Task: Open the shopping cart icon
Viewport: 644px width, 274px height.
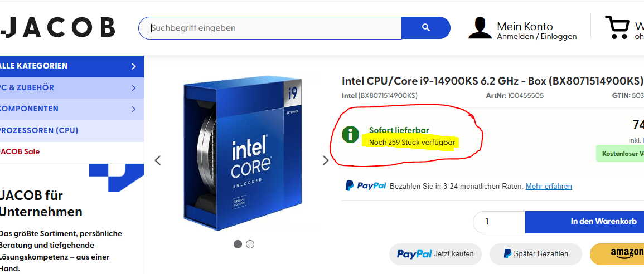Action: [617, 27]
